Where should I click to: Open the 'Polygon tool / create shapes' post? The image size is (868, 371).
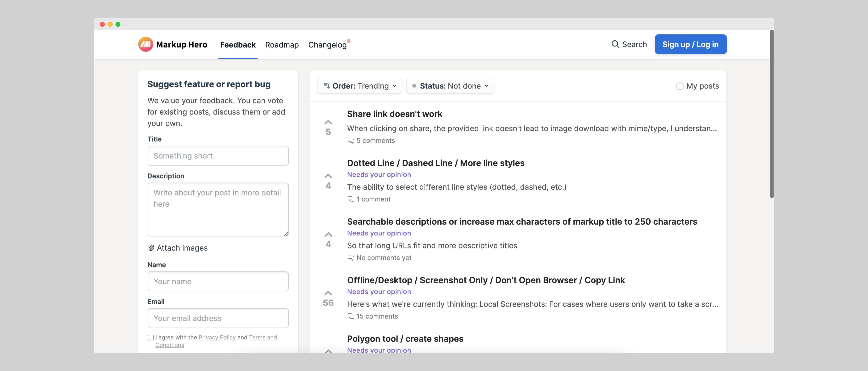pos(405,339)
